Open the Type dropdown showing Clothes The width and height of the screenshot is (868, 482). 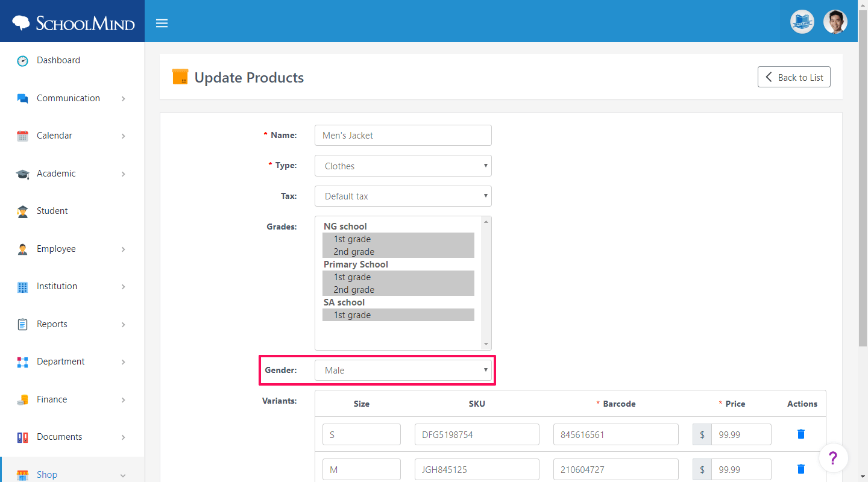point(403,166)
